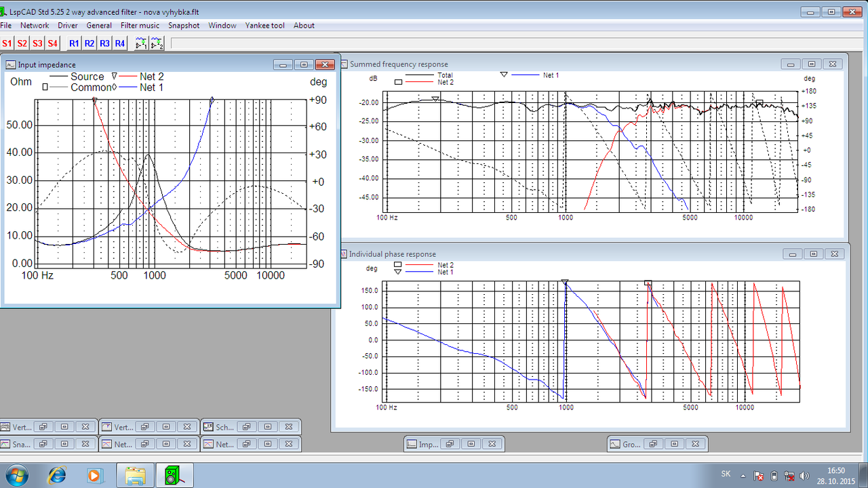Click the minimized Sch... window icon
The height and width of the screenshot is (488, 868).
(209, 427)
